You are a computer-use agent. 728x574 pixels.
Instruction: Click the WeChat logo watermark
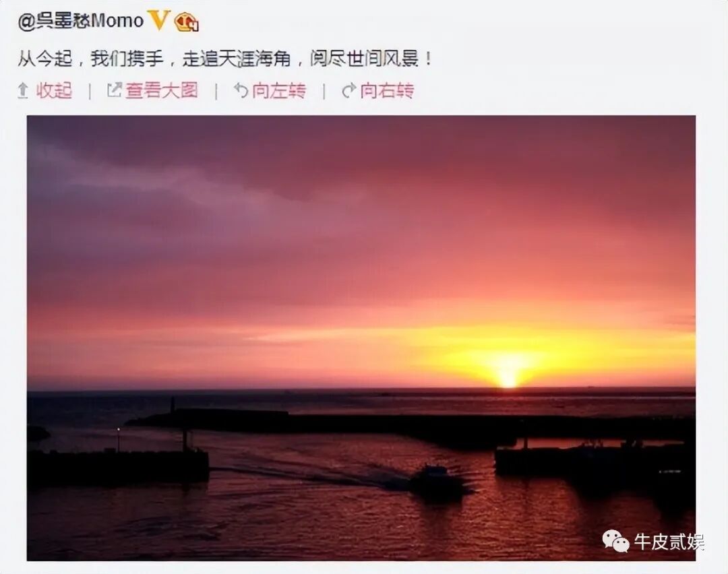(x=615, y=541)
